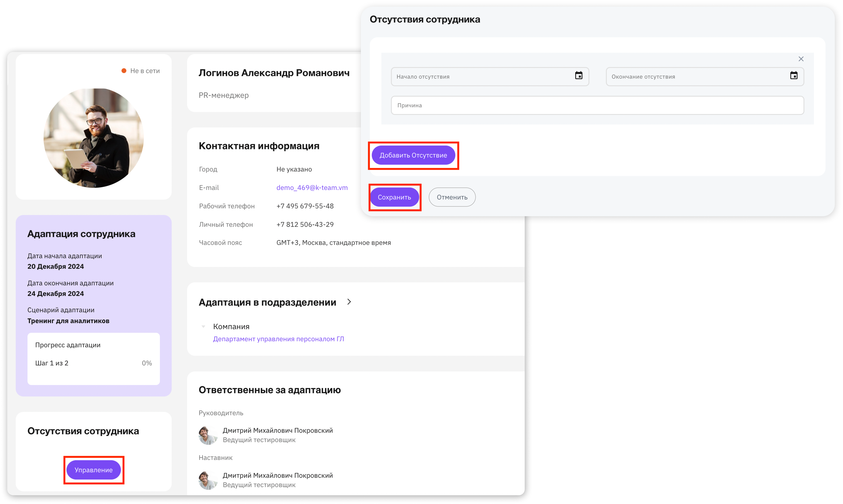Click the orange offline status dot
Screen dimensions: 843x504
124,71
